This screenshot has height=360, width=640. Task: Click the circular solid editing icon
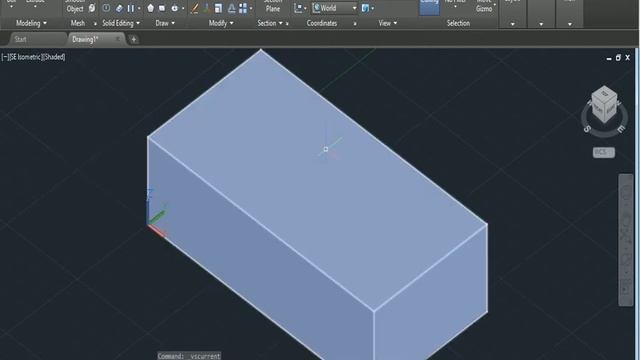(x=106, y=8)
